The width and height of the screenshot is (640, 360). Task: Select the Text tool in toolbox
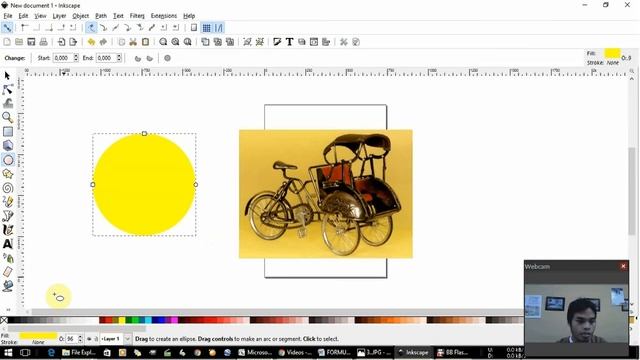(7, 244)
